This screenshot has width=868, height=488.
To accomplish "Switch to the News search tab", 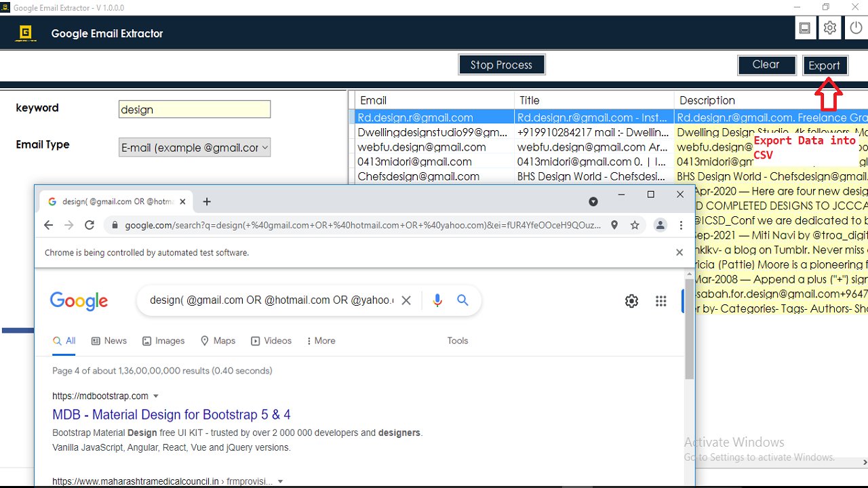I will click(109, 341).
